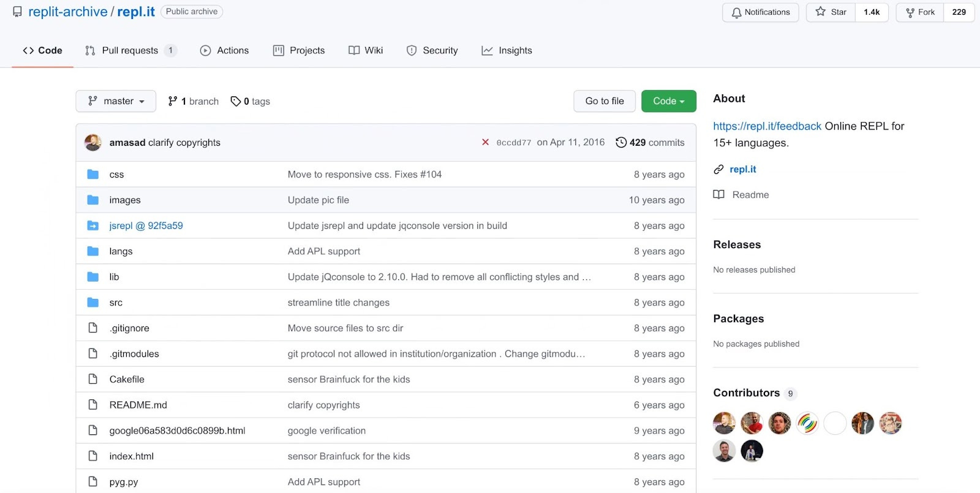
Task: Click the repository icon beside replit-archive
Action: (x=17, y=12)
